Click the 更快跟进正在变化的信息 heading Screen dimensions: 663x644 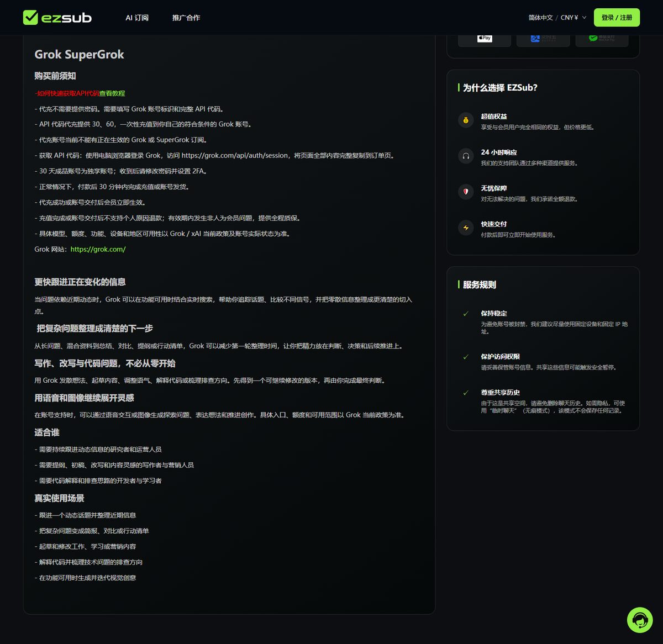[x=80, y=282]
